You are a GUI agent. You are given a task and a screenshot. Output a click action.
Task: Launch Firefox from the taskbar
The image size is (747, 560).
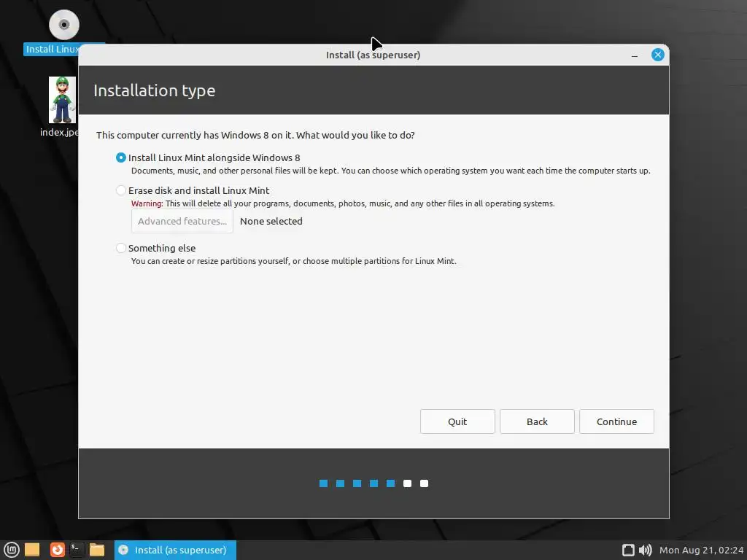pyautogui.click(x=57, y=550)
